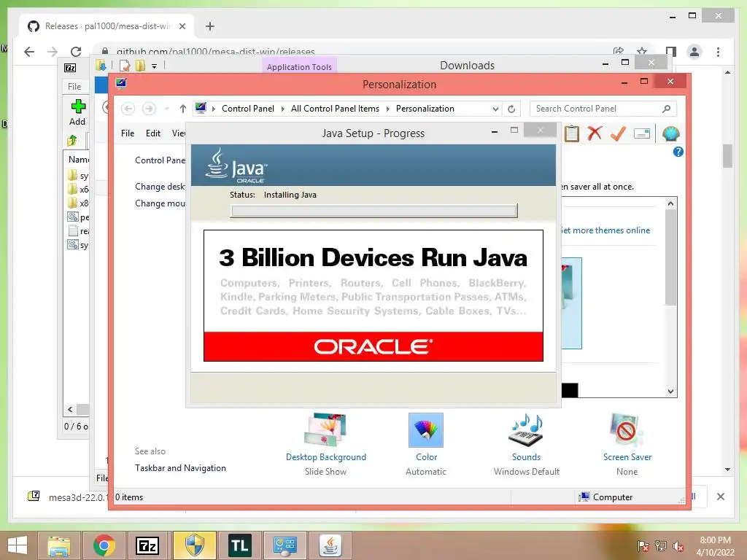
Task: Click the themes list scroll down arrow
Action: [x=671, y=392]
